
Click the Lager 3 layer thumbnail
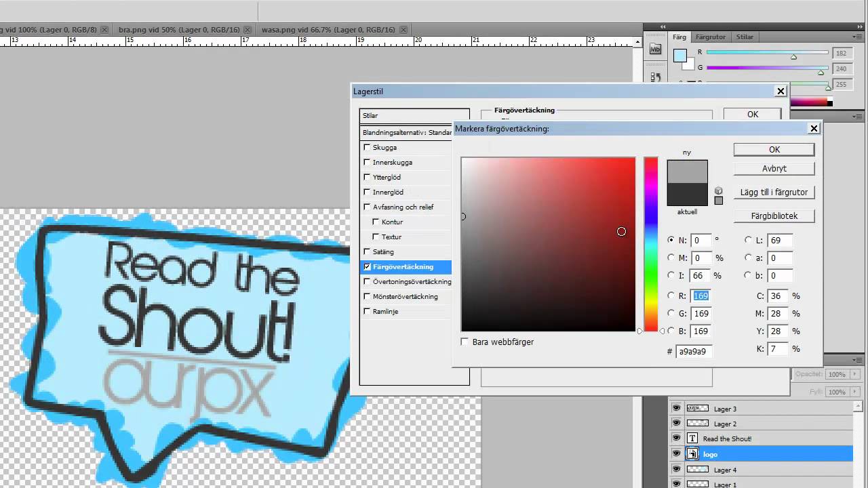(697, 409)
